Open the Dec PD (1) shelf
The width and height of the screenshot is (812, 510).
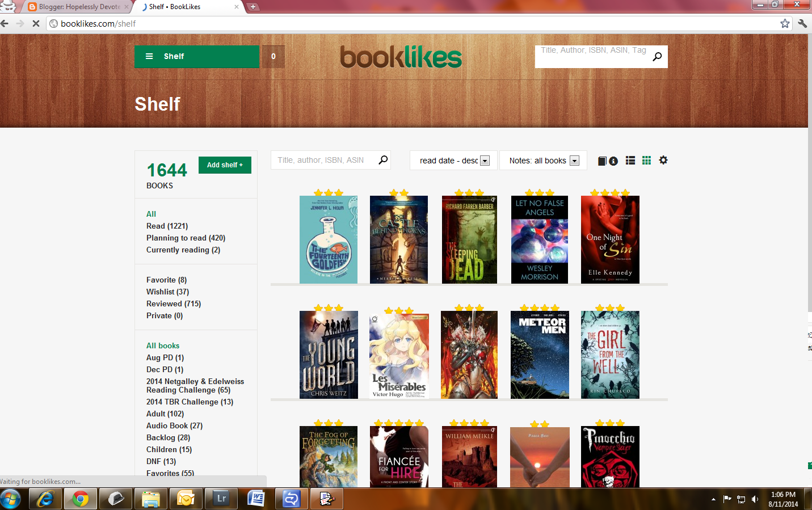coord(165,369)
